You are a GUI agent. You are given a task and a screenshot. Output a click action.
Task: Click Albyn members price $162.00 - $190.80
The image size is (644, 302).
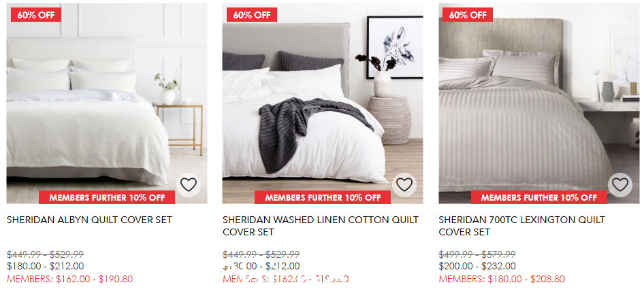[x=70, y=280]
